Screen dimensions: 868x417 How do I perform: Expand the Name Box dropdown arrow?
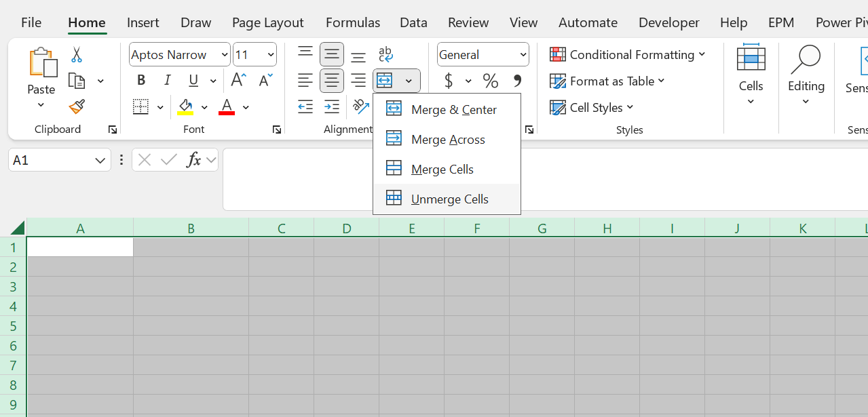(x=100, y=161)
